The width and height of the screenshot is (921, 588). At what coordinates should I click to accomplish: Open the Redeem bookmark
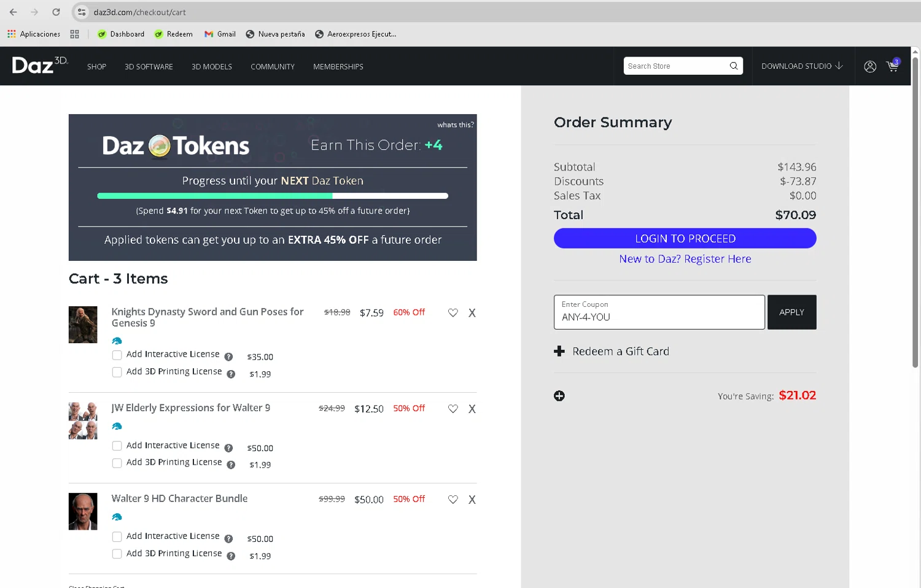coord(174,34)
